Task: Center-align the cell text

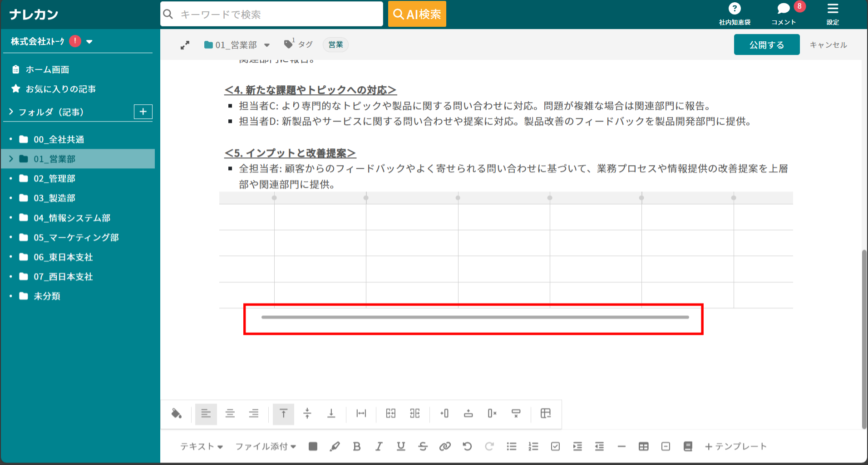Action: [x=230, y=414]
